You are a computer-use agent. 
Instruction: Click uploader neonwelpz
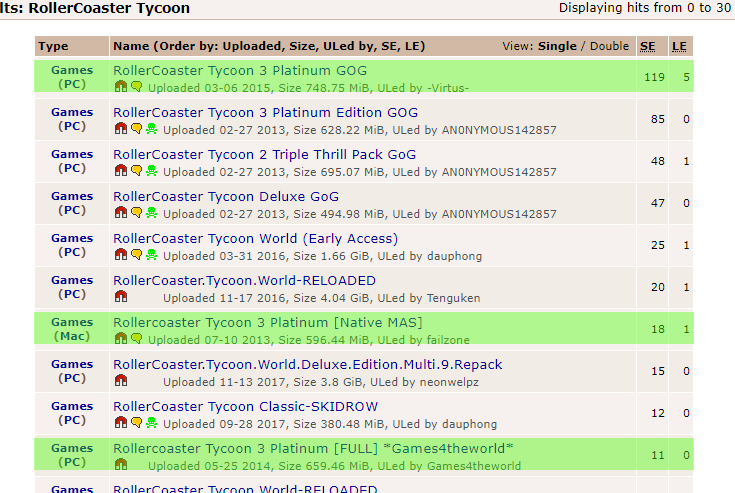449,382
